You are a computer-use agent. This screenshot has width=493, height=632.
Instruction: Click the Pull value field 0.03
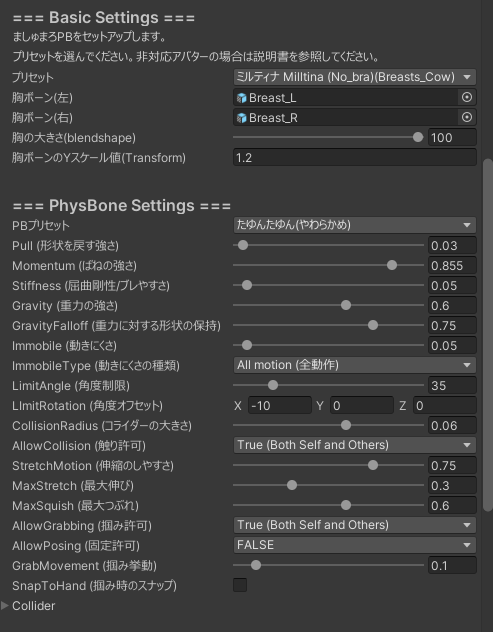pos(452,245)
